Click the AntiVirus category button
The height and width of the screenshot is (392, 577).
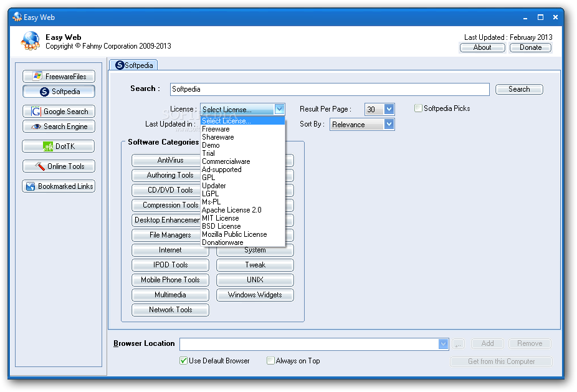tap(166, 161)
